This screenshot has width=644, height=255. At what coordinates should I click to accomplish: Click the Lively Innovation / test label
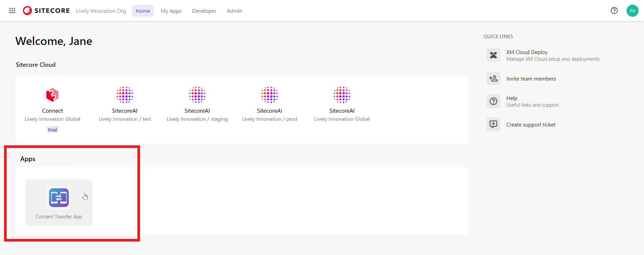click(125, 119)
